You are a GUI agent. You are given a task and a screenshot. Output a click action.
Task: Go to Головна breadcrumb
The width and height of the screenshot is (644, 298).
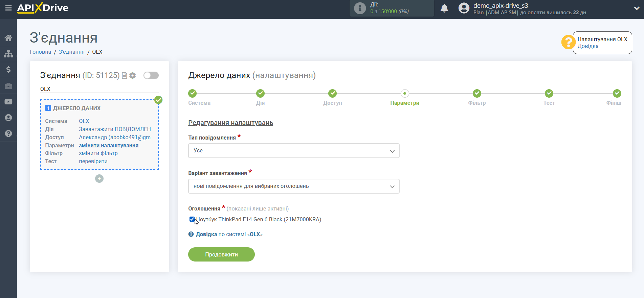point(41,52)
